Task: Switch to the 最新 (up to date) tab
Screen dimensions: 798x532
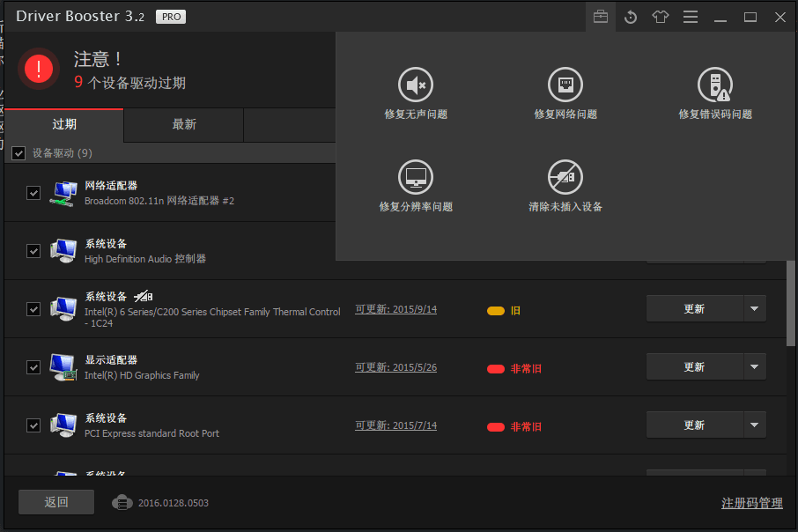Action: click(184, 125)
